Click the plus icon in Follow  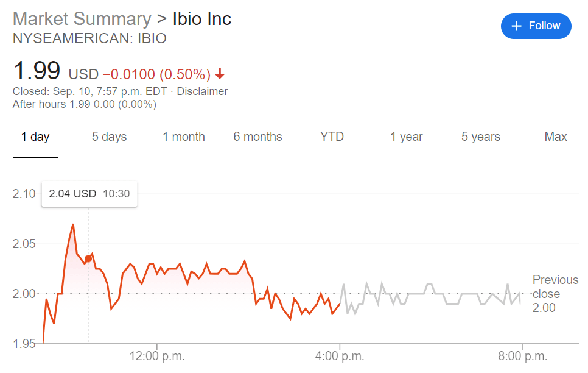coord(517,26)
